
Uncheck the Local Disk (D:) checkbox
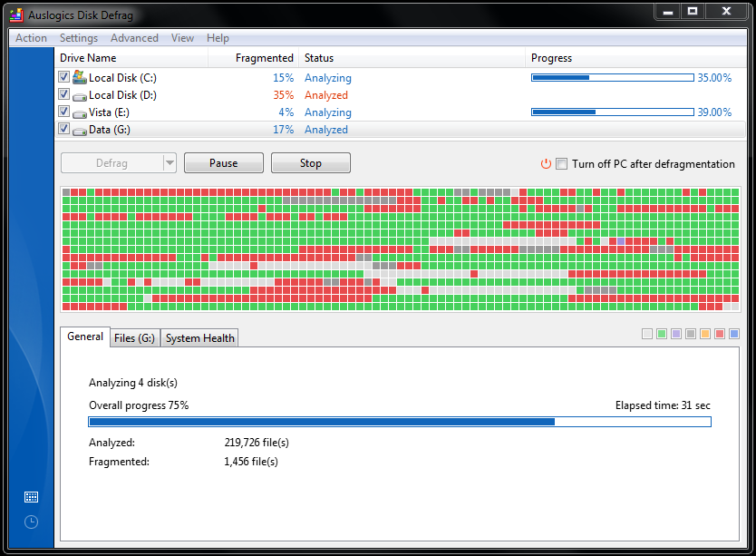coord(63,93)
